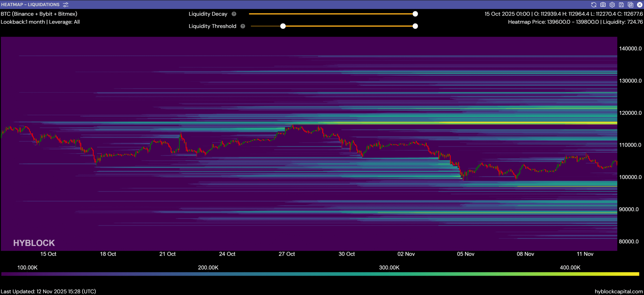Viewport: 644px width, 295px height.
Task: Click the BTC (Binance + Bybit + Bitmex) label
Action: 39,14
